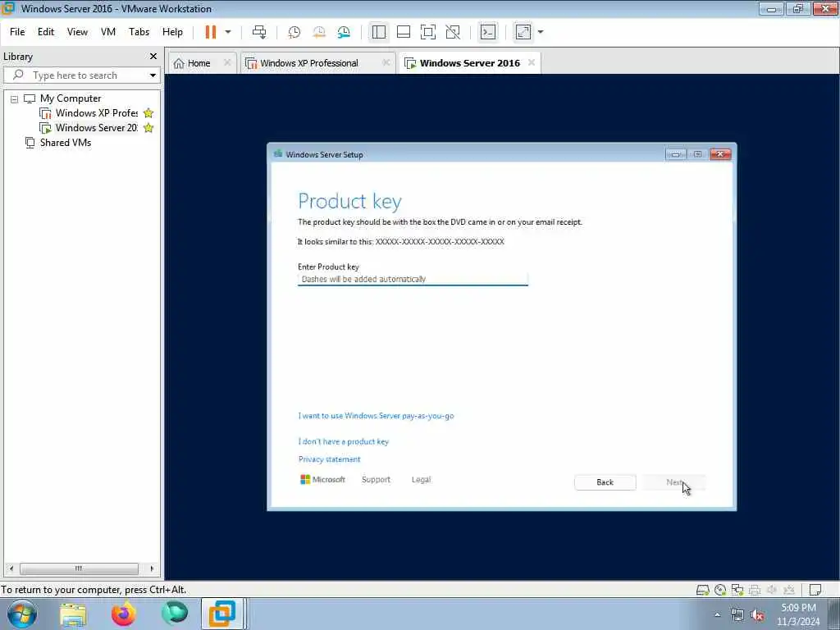The height and width of the screenshot is (630, 840).
Task: Enter full screen mode icon
Action: [428, 32]
